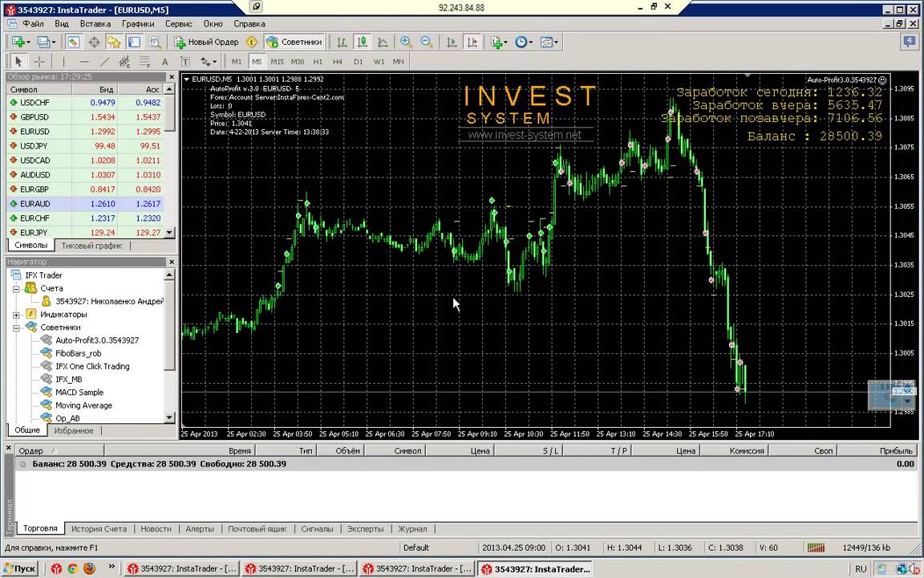
Task: Open the indicators list icon
Action: (x=499, y=42)
